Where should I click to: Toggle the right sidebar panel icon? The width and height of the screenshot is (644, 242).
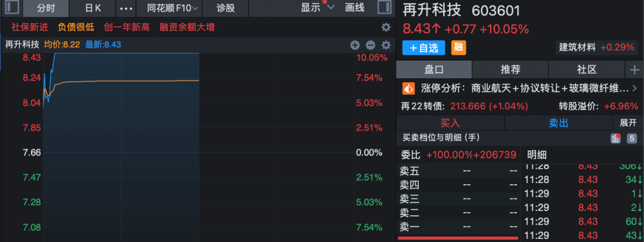click(x=385, y=8)
